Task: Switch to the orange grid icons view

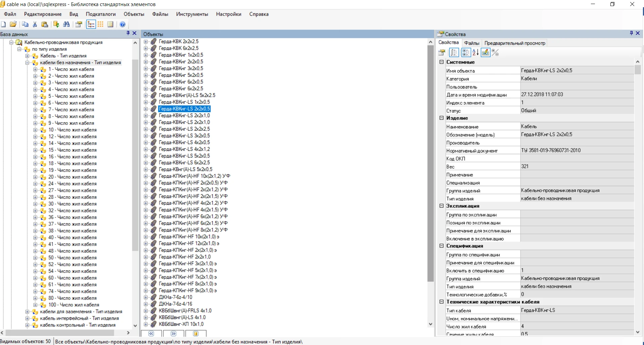Action: (x=100, y=24)
